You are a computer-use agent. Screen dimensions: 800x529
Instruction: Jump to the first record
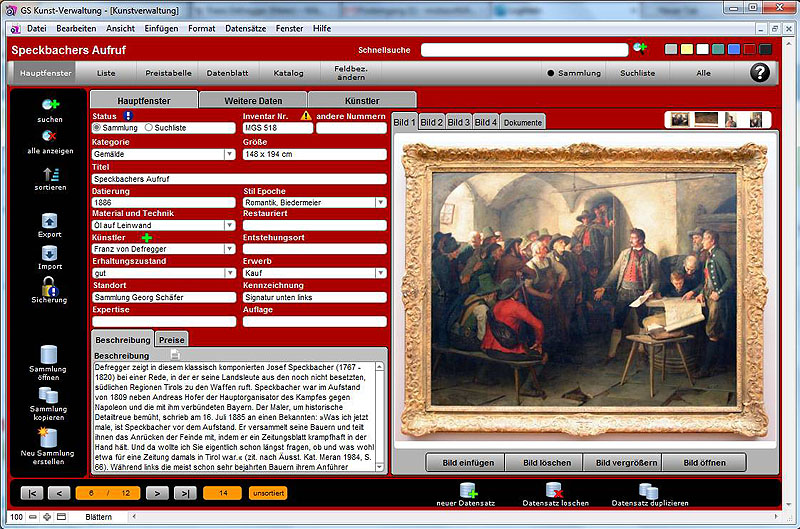click(32, 493)
